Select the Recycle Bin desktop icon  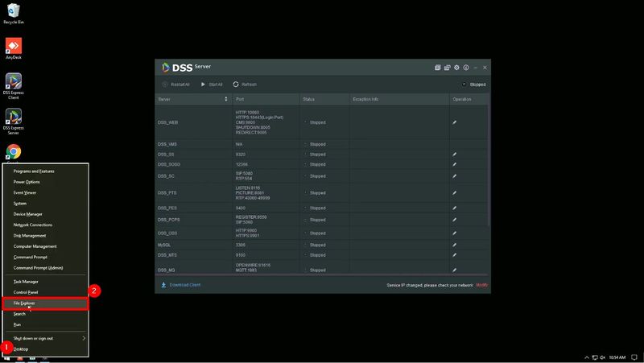(x=14, y=14)
